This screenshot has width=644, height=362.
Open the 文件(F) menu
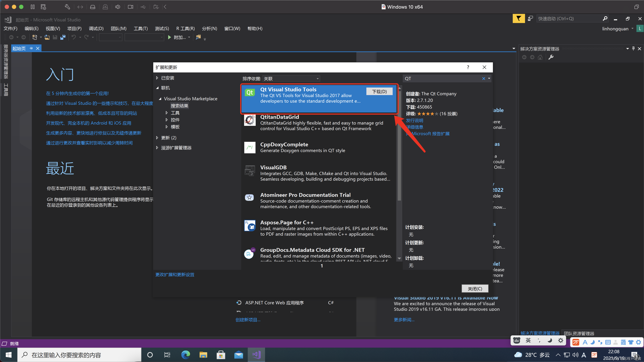[x=10, y=29]
